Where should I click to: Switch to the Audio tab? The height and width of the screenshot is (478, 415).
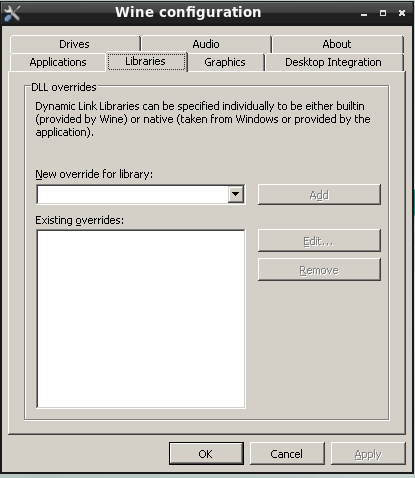(206, 44)
